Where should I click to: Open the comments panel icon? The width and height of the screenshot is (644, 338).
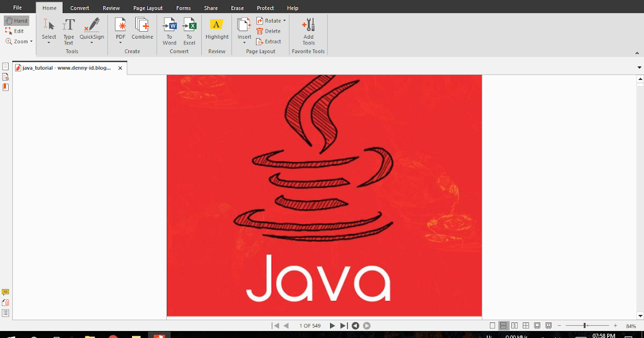[x=5, y=292]
